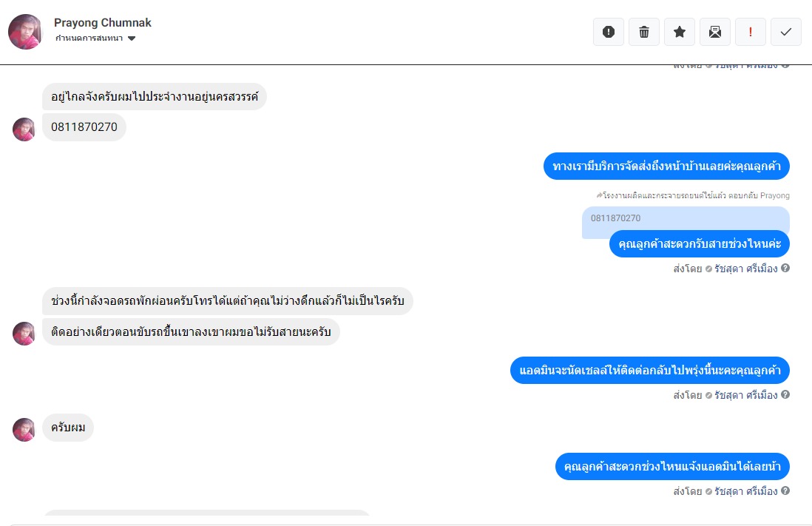
Task: Delete the conversation using trash icon
Action: [x=644, y=32]
